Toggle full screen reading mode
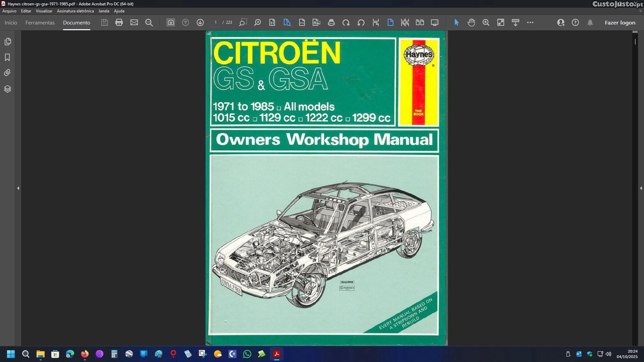 434,22
